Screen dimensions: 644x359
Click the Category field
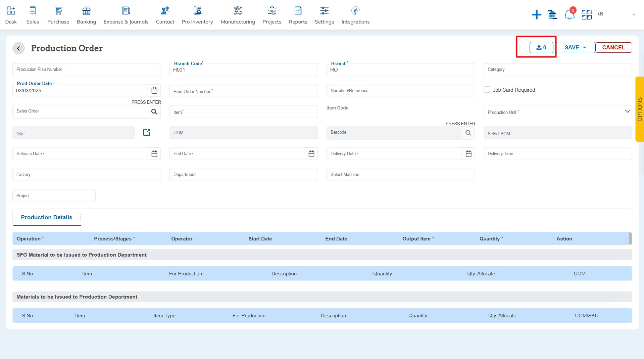558,70
